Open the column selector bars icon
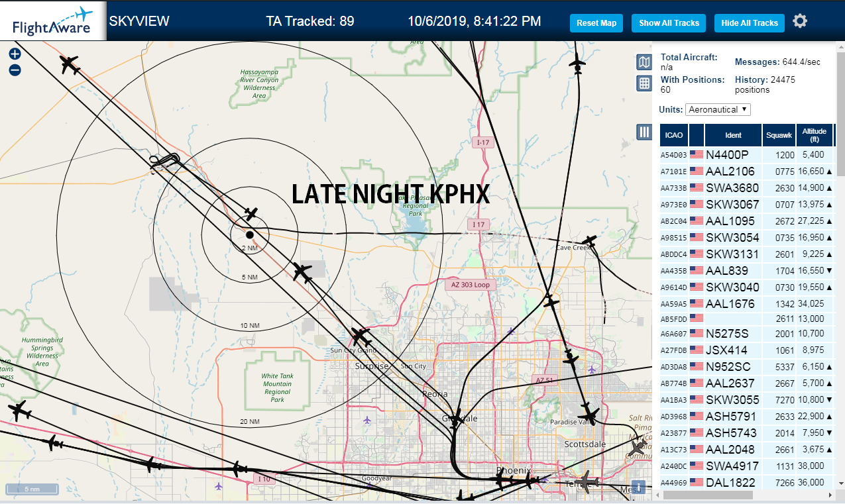845x504 pixels. [644, 132]
